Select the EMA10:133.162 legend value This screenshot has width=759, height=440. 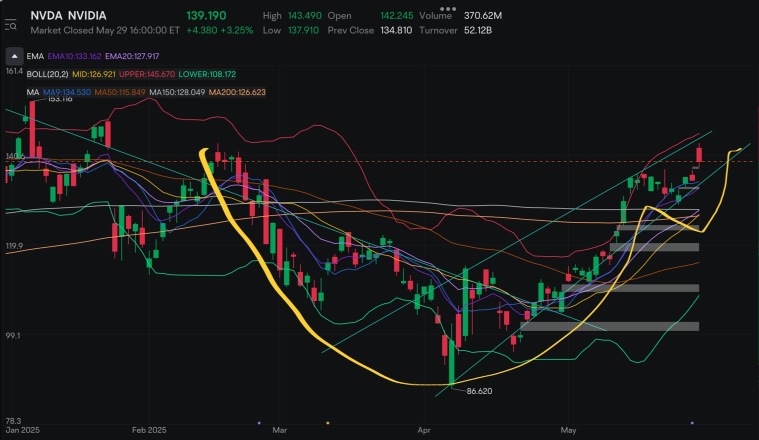coord(75,56)
